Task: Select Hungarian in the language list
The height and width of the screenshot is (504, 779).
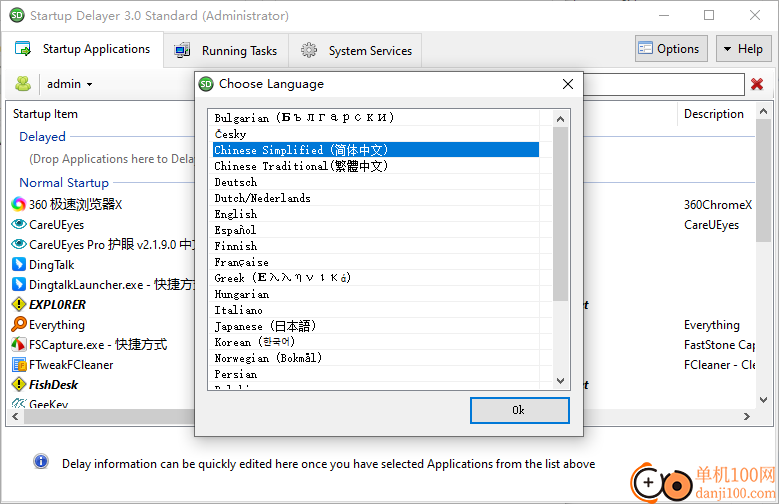Action: [376, 294]
